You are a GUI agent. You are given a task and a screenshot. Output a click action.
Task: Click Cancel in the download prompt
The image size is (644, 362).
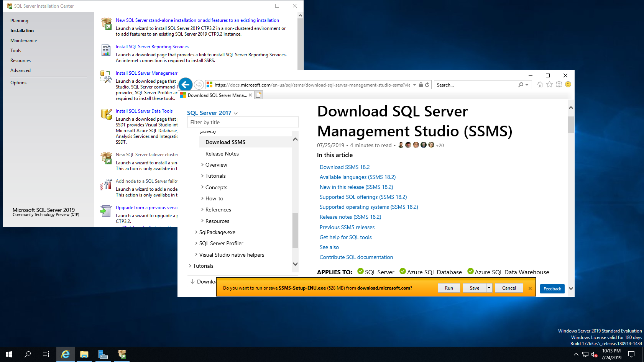[509, 288]
